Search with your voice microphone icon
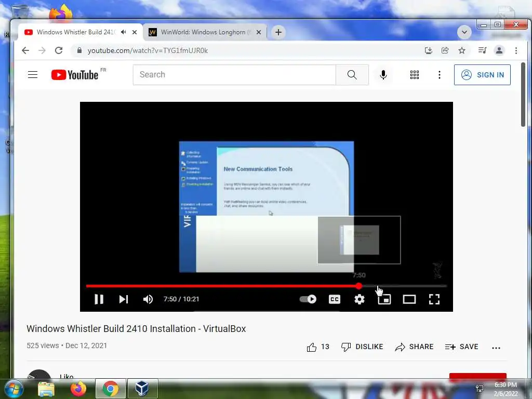Screen dimensions: 532x399 [x=383, y=75]
